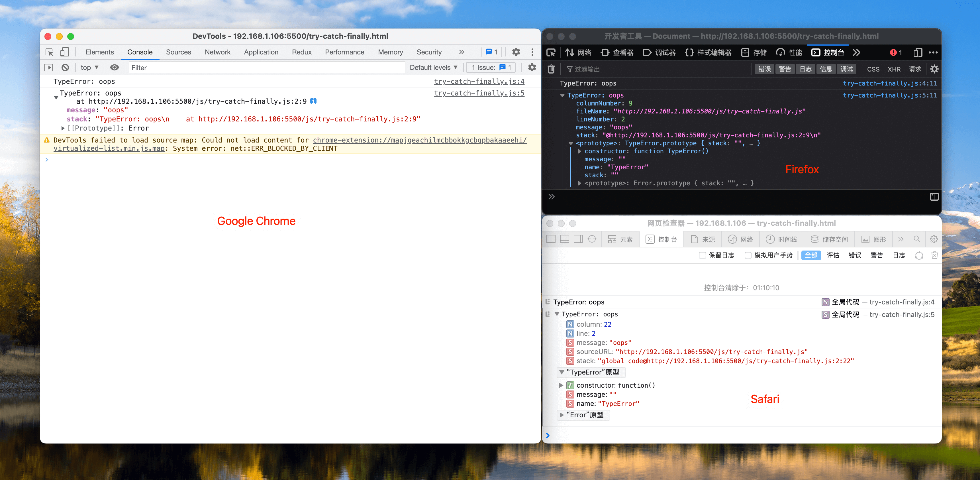The width and height of the screenshot is (980, 480).
Task: Click Chrome inspect element picker icon
Action: click(50, 52)
